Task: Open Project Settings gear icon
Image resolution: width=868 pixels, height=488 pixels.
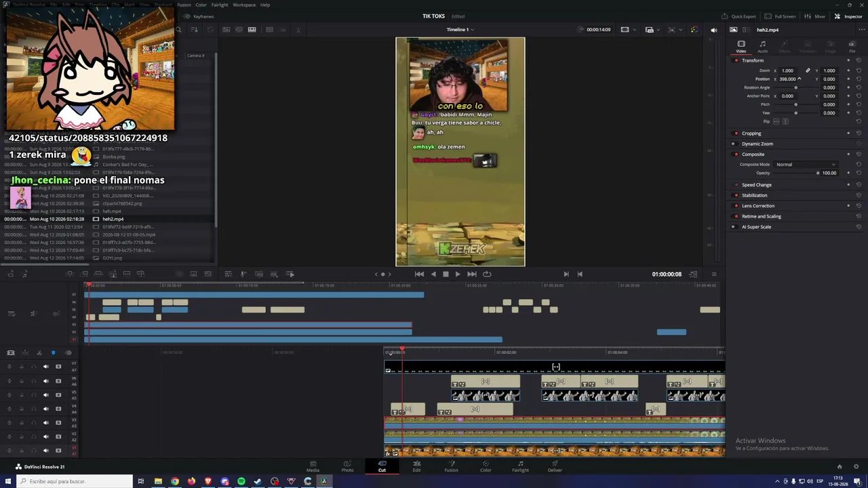Action: (x=856, y=466)
